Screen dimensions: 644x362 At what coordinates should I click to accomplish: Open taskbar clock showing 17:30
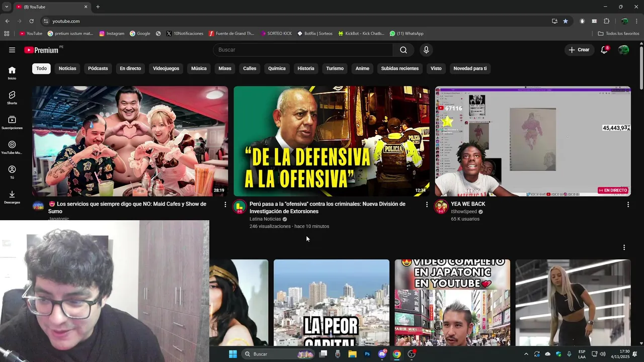(x=620, y=354)
